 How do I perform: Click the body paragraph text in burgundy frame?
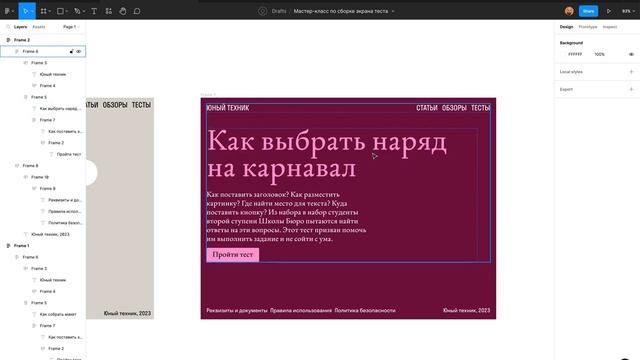pos(286,217)
